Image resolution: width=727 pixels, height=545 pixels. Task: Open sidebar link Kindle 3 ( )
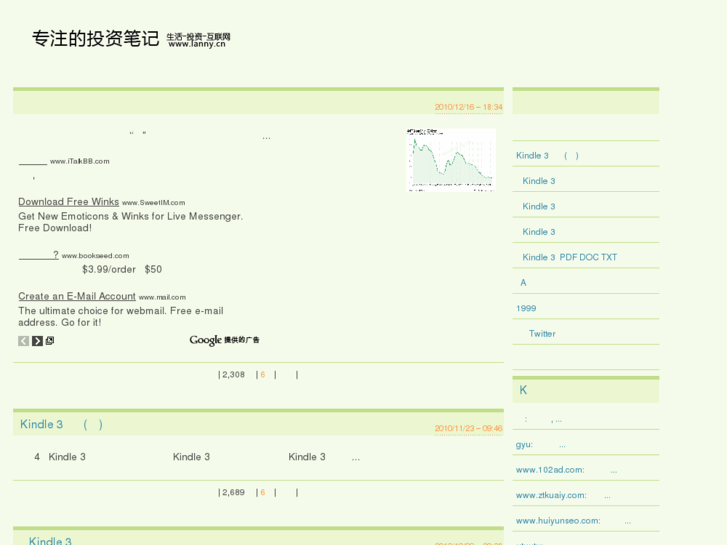tap(547, 156)
